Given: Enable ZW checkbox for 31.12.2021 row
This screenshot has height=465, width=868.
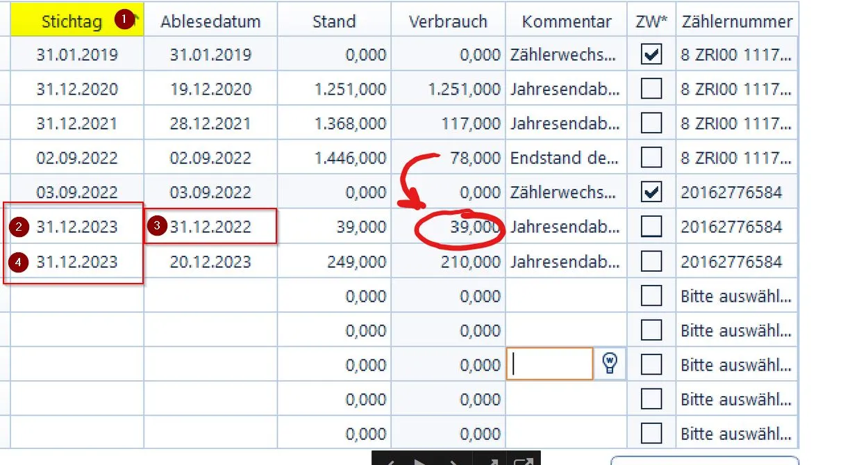Looking at the screenshot, I should click(x=651, y=123).
